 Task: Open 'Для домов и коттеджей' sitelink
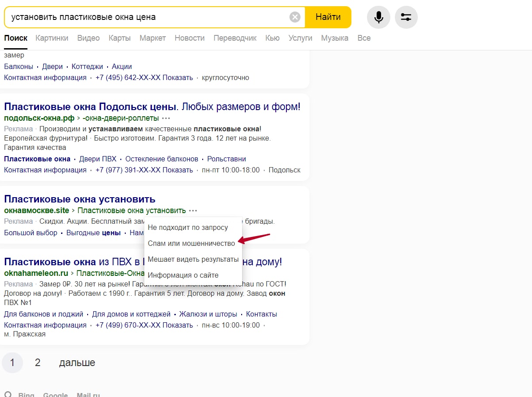click(131, 314)
